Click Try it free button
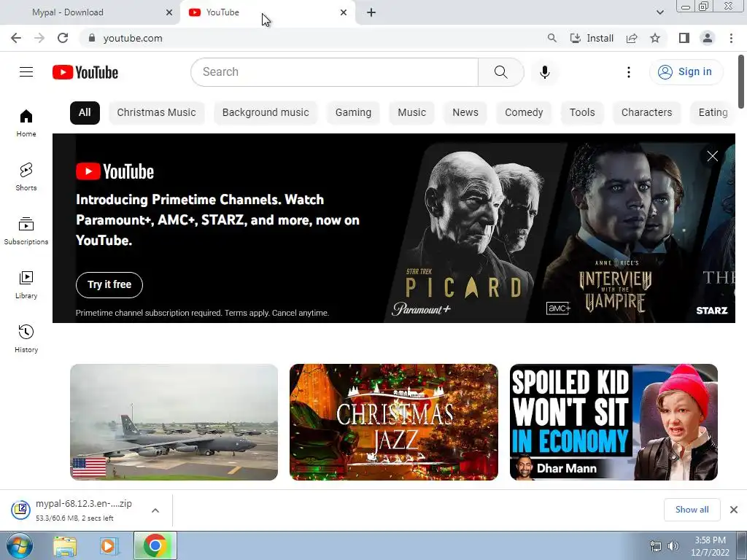 (109, 285)
